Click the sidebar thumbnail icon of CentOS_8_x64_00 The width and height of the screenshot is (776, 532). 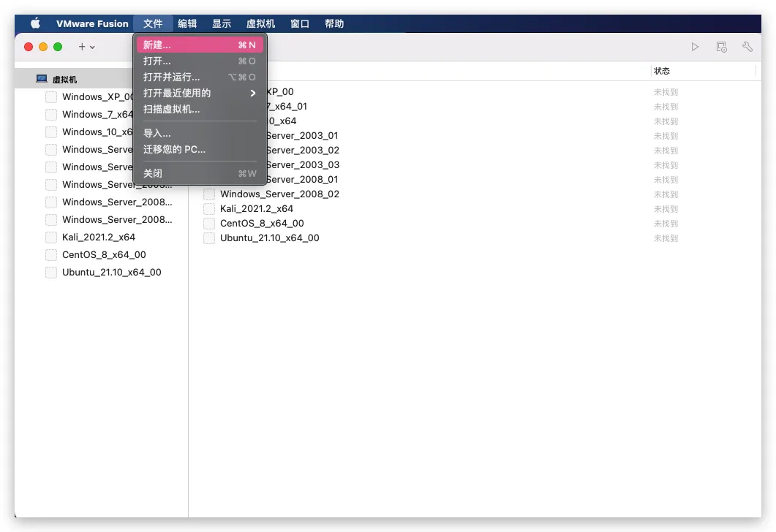(x=51, y=254)
